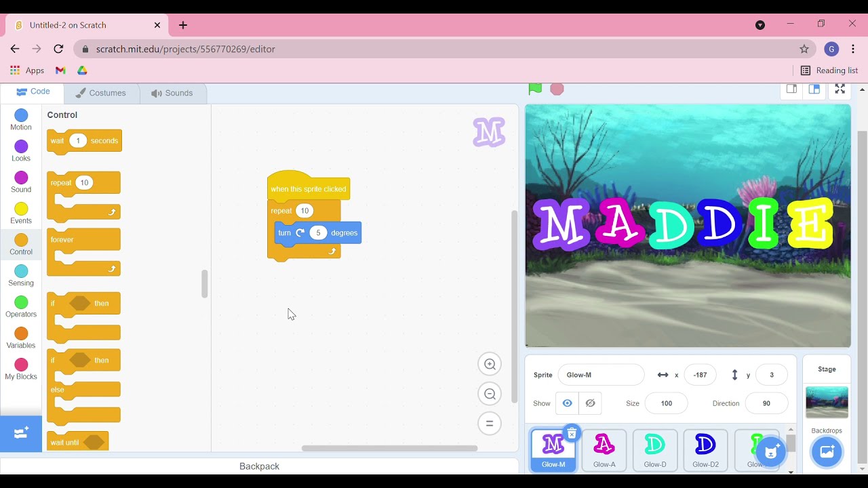This screenshot has width=868, height=488.
Task: Edit the sprite Size field
Action: [x=666, y=403]
